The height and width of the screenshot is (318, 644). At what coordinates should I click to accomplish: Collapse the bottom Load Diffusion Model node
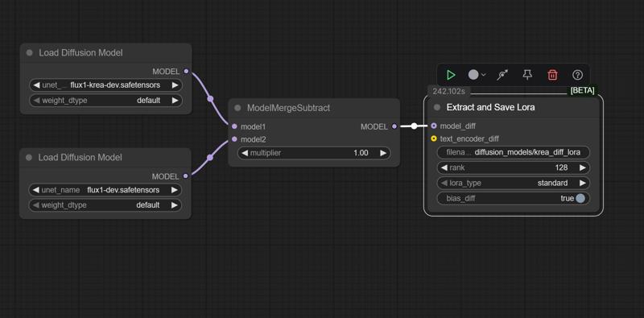pos(29,157)
